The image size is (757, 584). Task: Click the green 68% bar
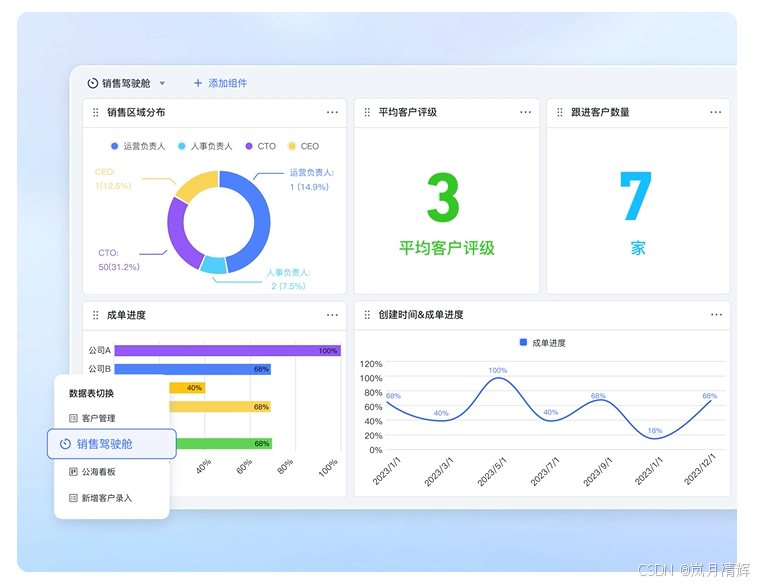[224, 444]
